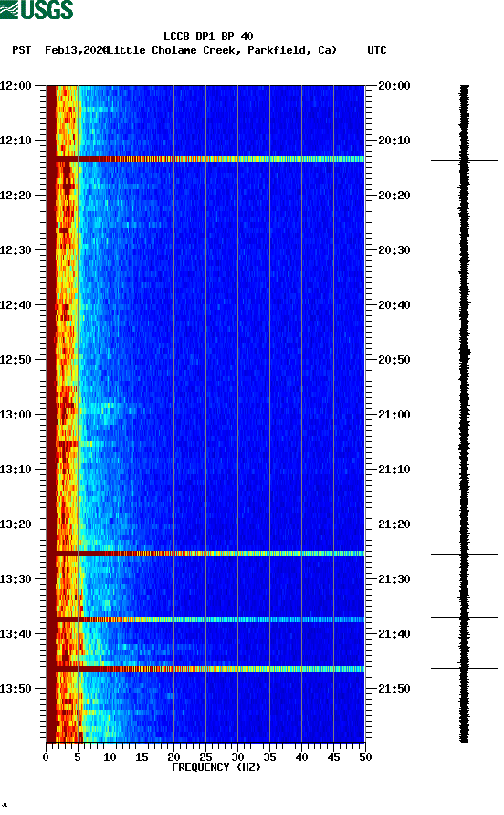Click the 45 Hz frequency tick label

pos(333,757)
